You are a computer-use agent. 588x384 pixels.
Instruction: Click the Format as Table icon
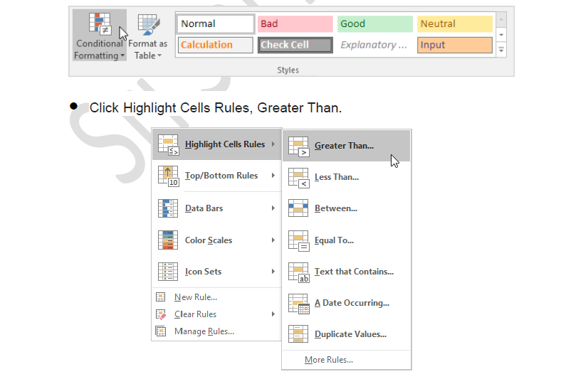pos(148,25)
